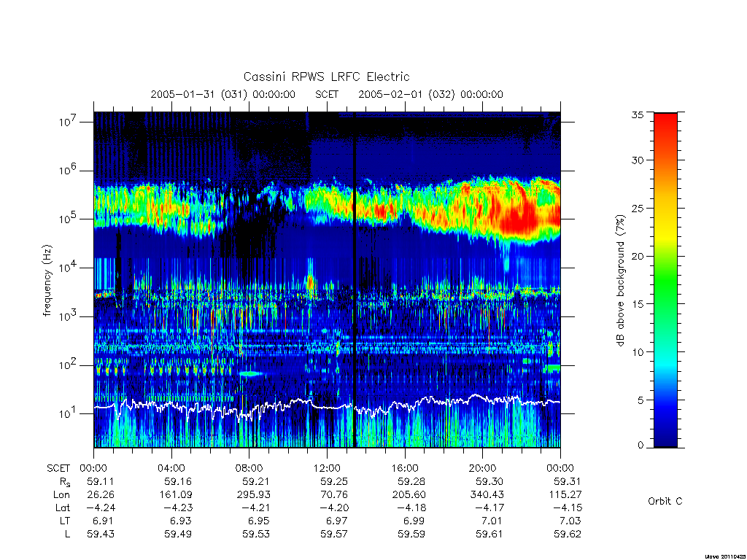The width and height of the screenshot is (747, 560).
Task: Select the latitude value "-4.15"
Action: [568, 507]
